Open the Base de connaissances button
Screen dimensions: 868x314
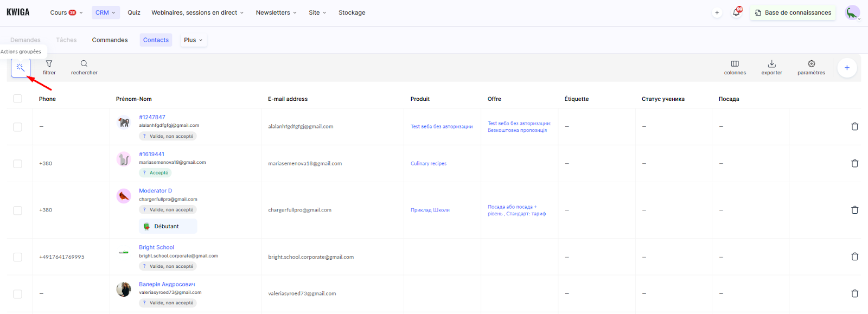point(793,12)
